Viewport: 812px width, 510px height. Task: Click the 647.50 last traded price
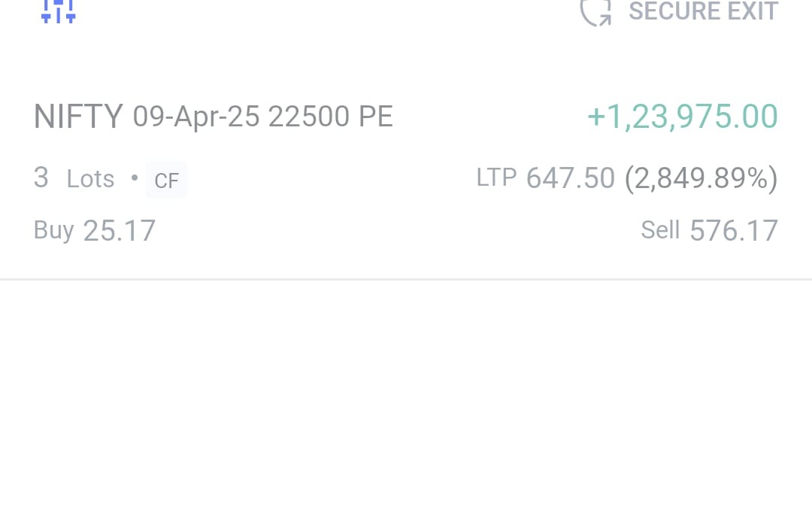tap(571, 178)
